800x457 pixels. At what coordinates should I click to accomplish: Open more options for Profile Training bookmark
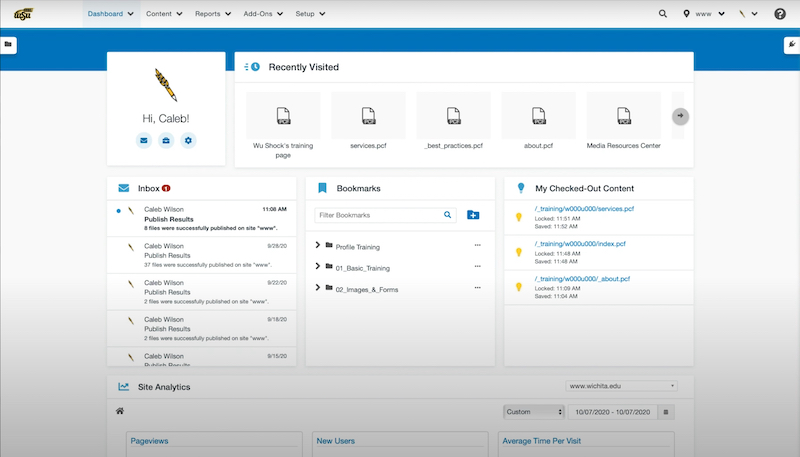click(x=478, y=245)
